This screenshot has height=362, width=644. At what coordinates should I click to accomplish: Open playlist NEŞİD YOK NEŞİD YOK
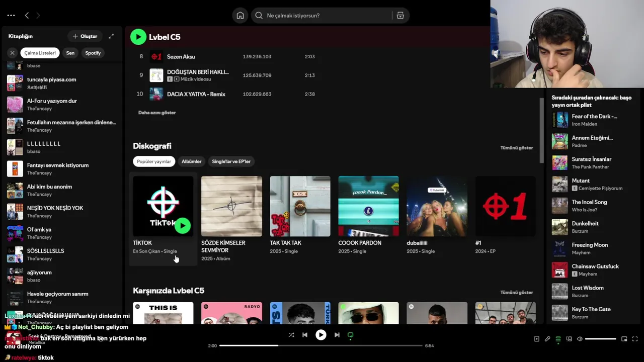[63, 212]
